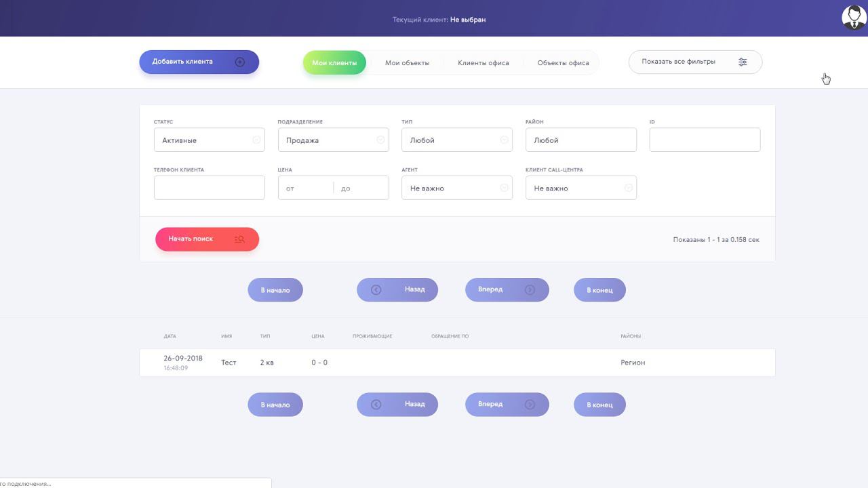Open the Клиент call-центра dropdown

(x=581, y=188)
